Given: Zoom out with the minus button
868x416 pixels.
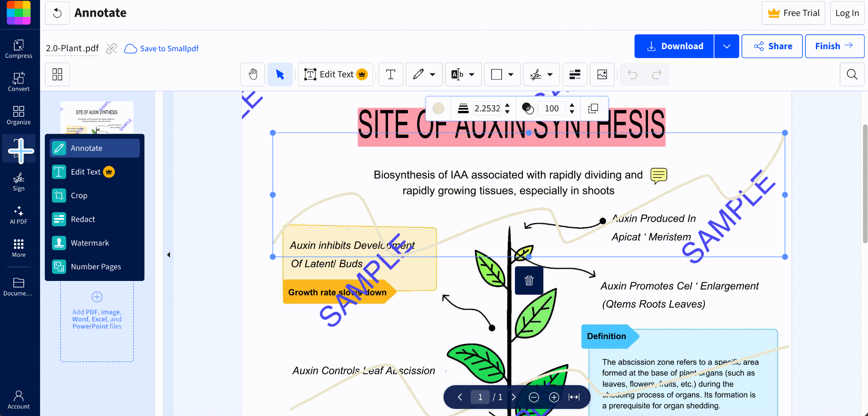Looking at the screenshot, I should click(534, 397).
